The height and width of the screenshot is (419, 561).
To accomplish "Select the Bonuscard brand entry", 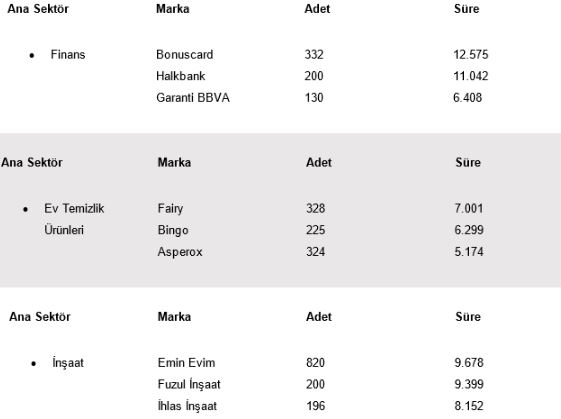I will point(185,55).
